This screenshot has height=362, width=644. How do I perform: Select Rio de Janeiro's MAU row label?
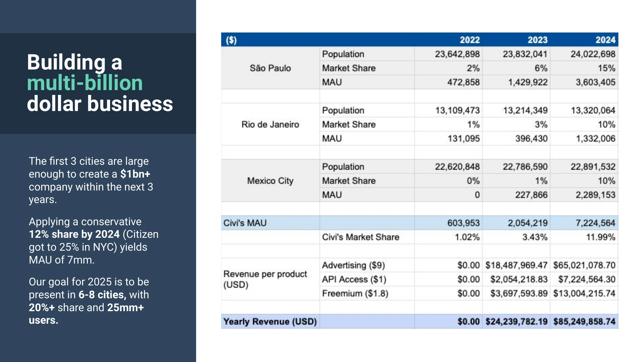(x=332, y=139)
